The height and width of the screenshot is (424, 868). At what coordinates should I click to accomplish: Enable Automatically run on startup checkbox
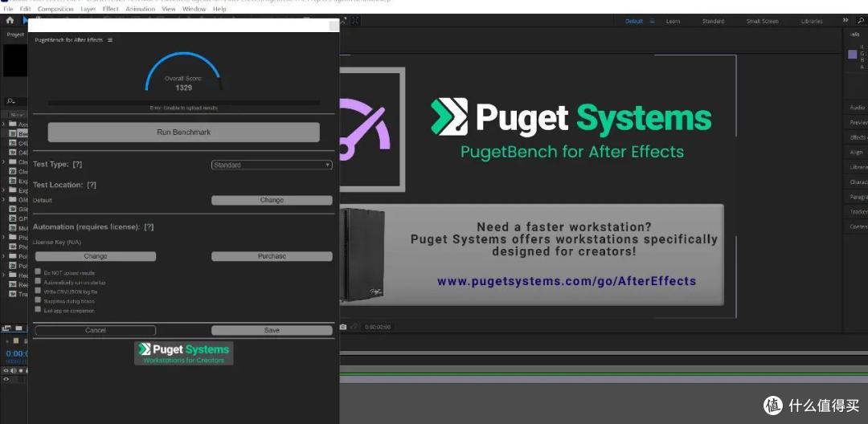[x=39, y=281]
